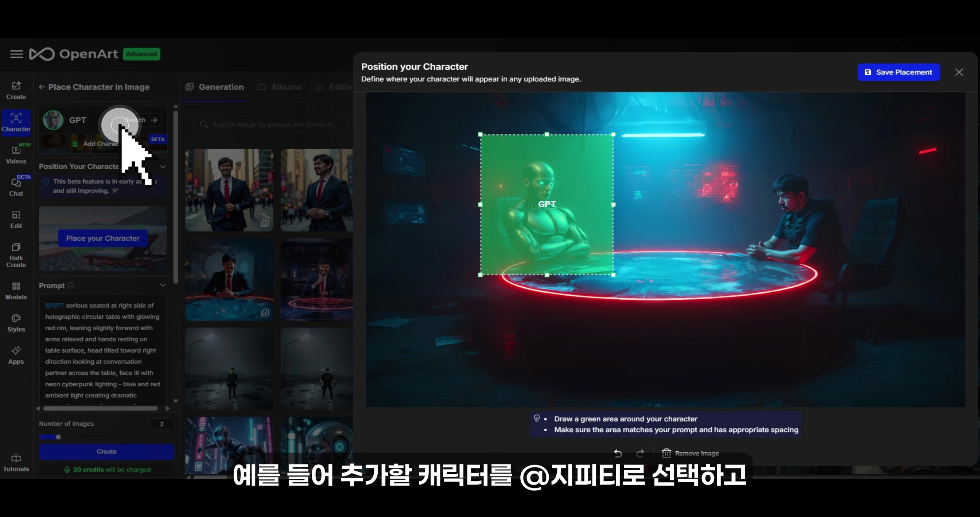
Task: Click bottom-right handle of green placement box
Action: [613, 275]
